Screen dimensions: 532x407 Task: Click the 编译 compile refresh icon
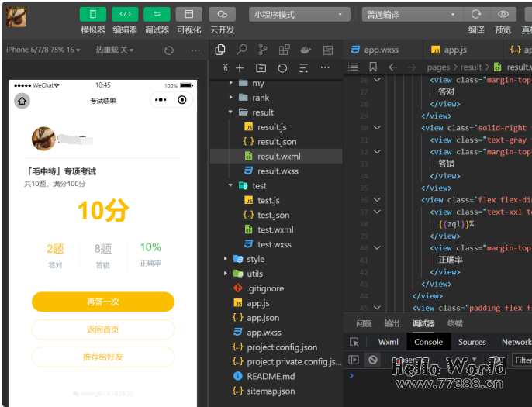(x=476, y=14)
